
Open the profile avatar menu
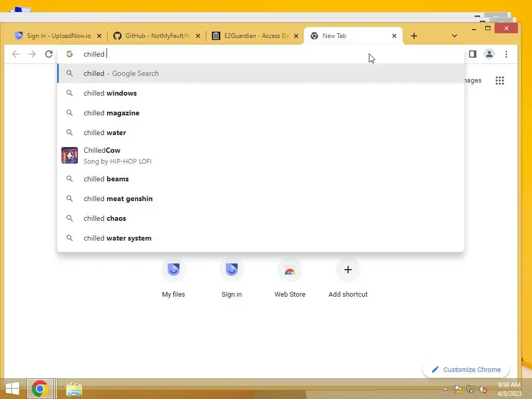click(x=489, y=54)
